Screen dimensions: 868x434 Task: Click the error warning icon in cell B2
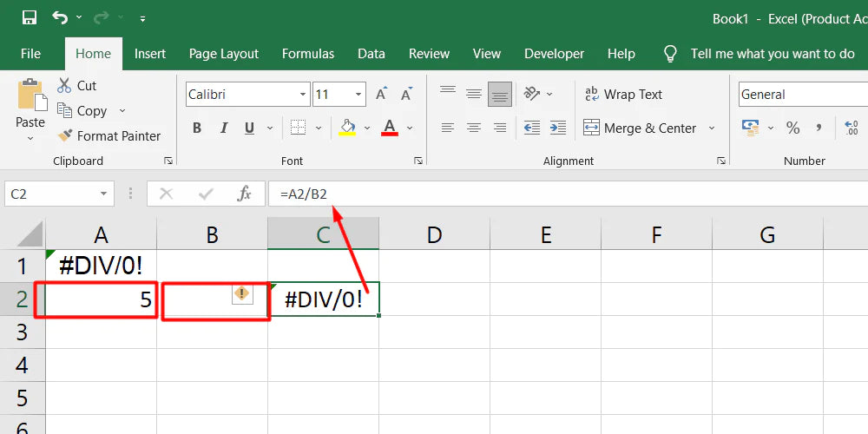tap(242, 294)
